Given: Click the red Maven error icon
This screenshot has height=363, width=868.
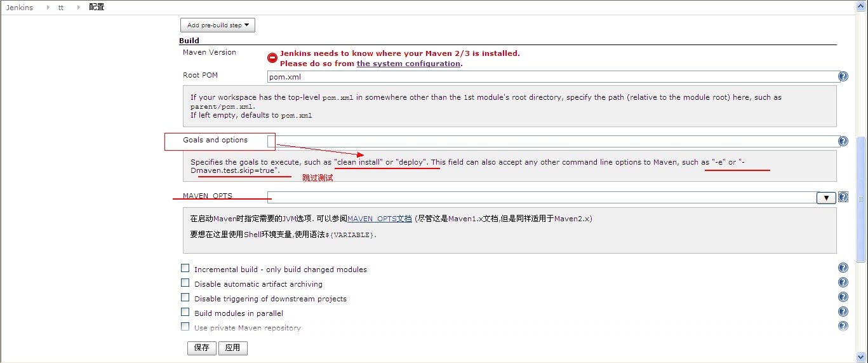Looking at the screenshot, I should coord(272,58).
